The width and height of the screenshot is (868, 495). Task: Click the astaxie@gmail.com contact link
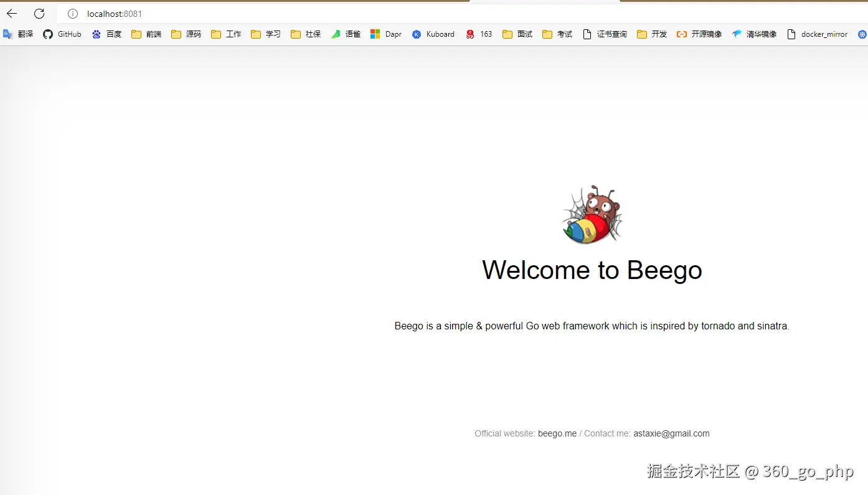tap(671, 433)
